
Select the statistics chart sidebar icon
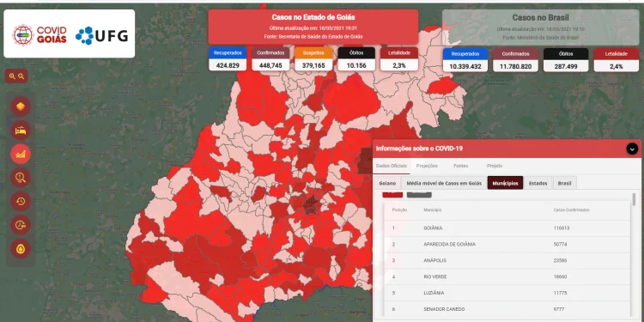point(21,154)
